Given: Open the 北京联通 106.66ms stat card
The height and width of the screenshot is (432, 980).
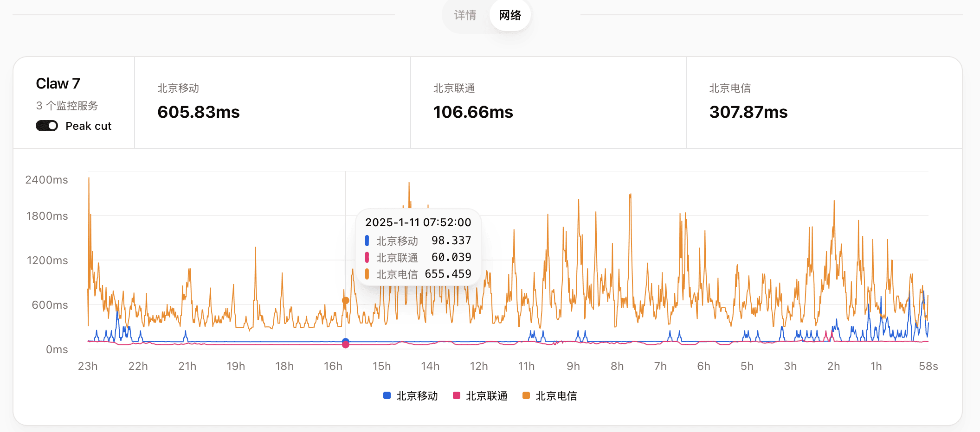Looking at the screenshot, I should click(548, 102).
